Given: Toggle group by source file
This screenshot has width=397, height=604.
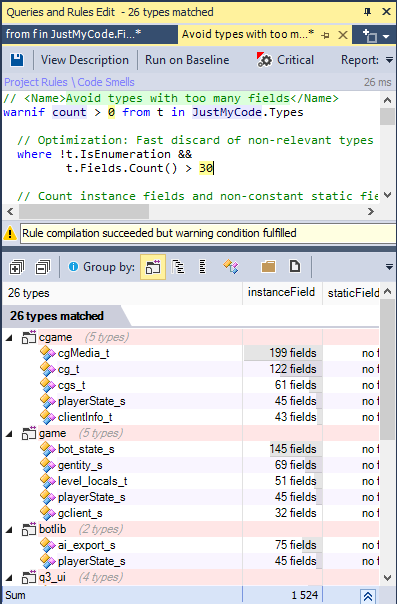Looking at the screenshot, I should point(295,266).
